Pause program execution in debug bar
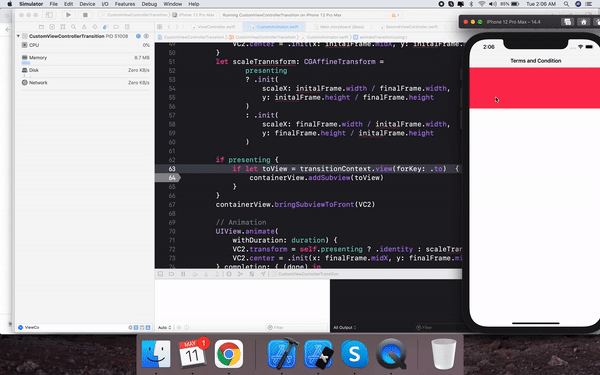600x375 pixels. point(183,274)
